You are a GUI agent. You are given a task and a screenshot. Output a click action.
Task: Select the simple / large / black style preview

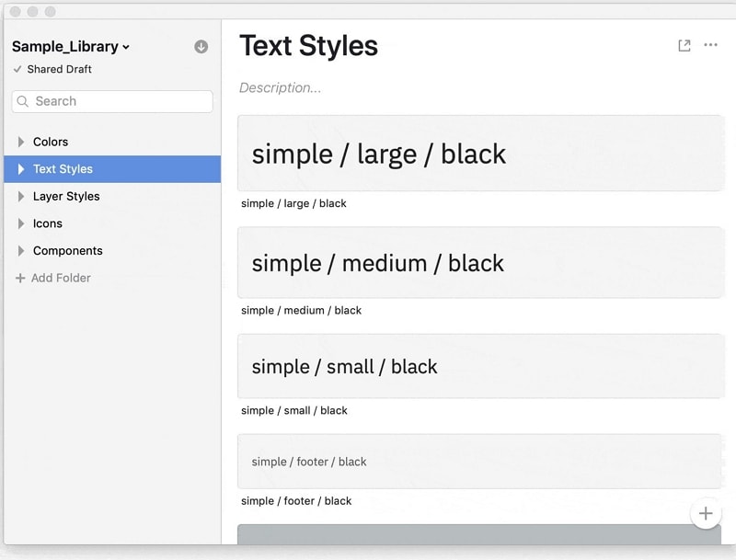click(479, 154)
